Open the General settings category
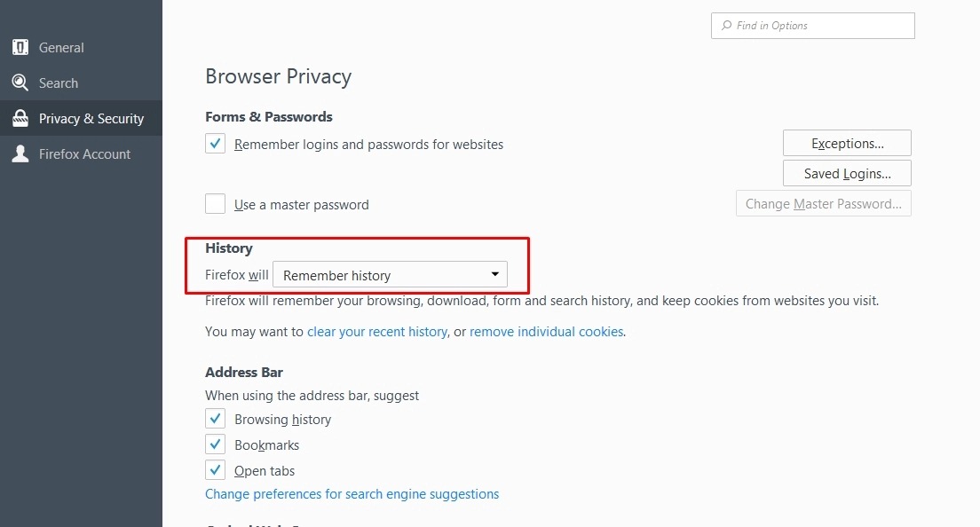 coord(61,48)
